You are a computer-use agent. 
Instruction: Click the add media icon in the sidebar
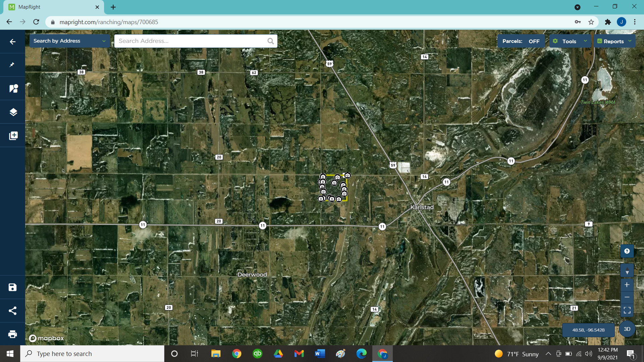coord(13,135)
